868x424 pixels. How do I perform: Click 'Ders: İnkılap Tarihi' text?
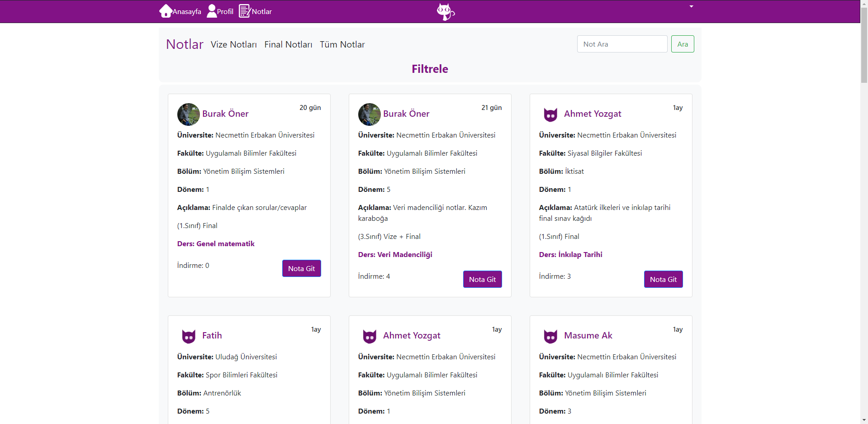pos(571,254)
